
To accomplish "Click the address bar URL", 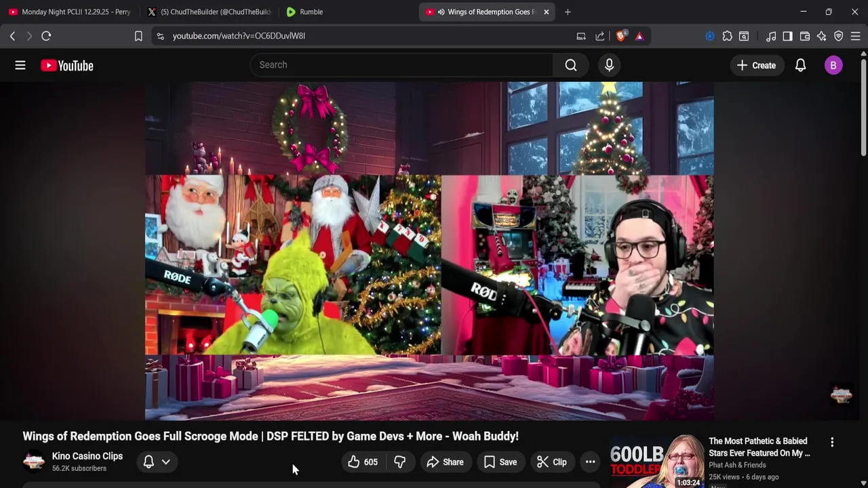I will pyautogui.click(x=239, y=36).
